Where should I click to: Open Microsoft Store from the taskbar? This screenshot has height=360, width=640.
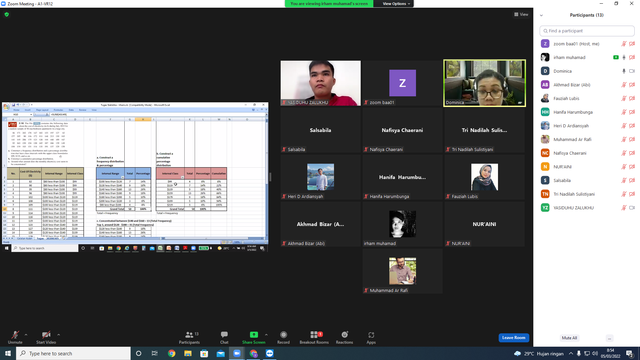204,353
